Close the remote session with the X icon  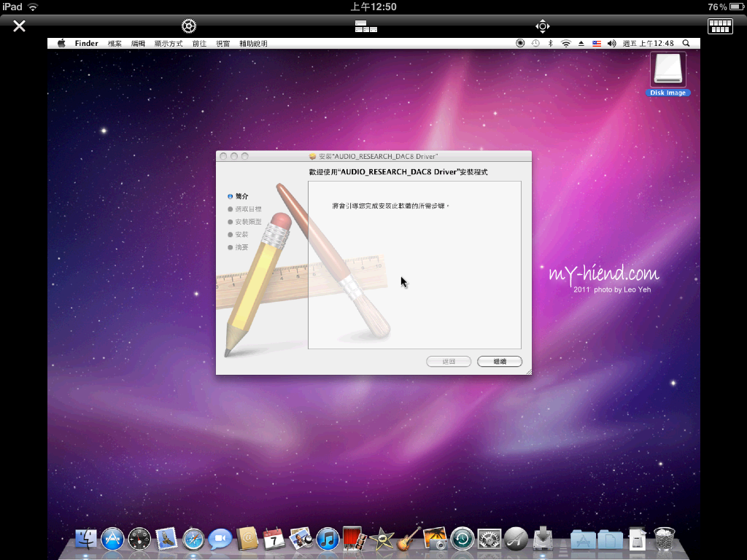[19, 26]
